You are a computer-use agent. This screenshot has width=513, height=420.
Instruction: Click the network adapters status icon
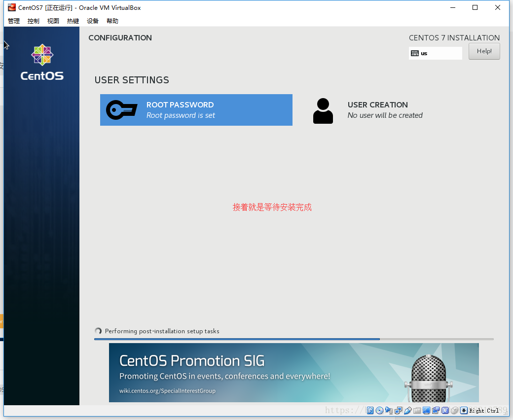tap(398, 410)
